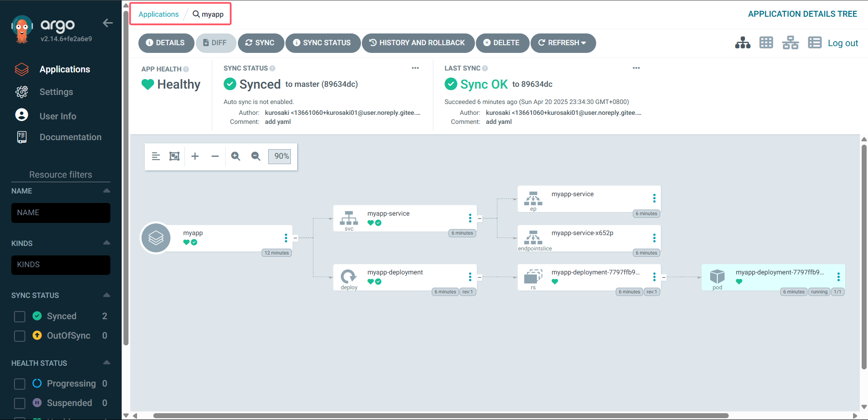The height and width of the screenshot is (420, 868).
Task: Click the KINDS filter input
Action: (x=61, y=265)
